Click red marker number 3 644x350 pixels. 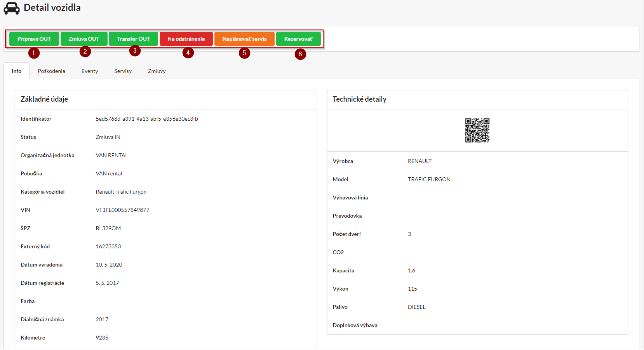135,50
